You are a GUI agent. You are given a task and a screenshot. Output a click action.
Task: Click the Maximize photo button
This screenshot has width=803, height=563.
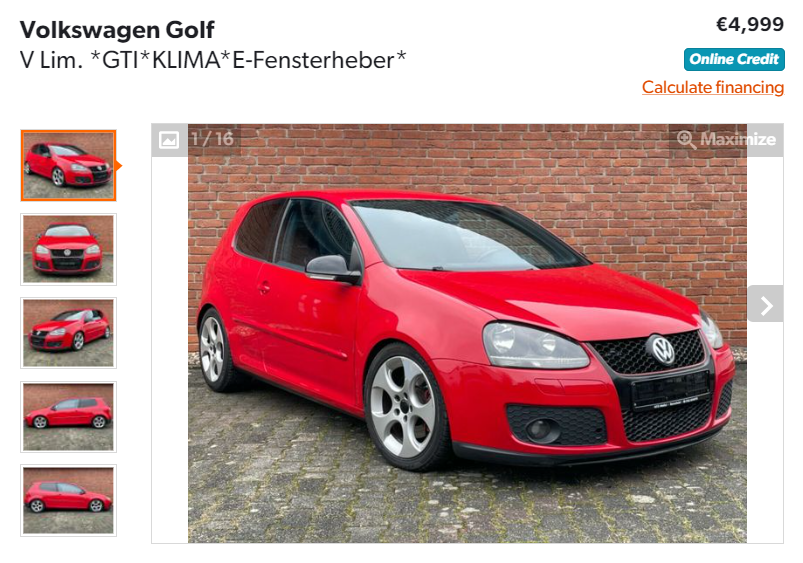click(x=726, y=139)
